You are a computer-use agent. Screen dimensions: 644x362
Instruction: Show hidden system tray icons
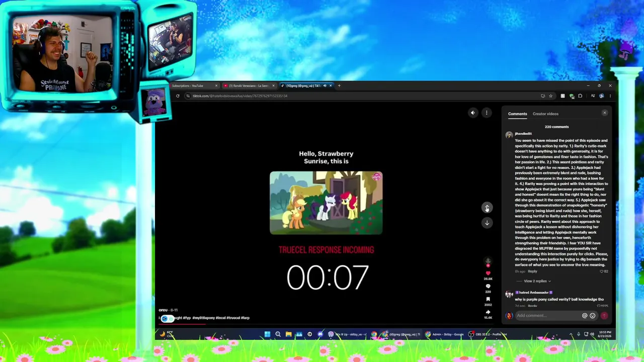pos(571,334)
